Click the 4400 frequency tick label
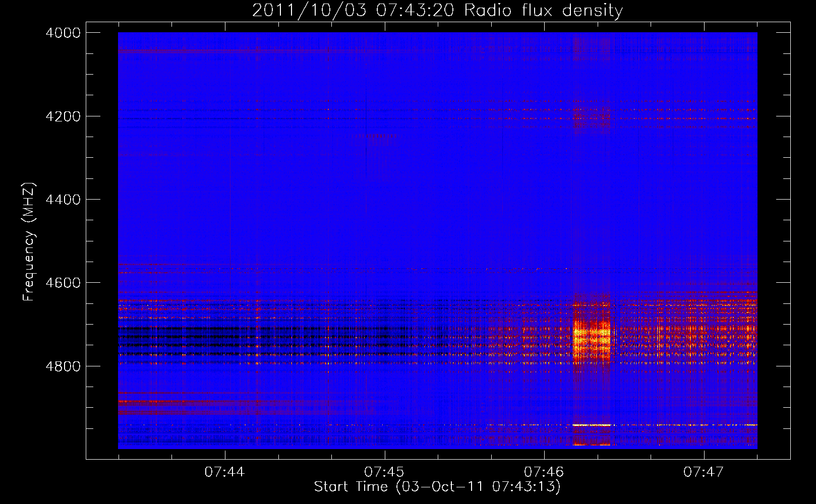Image resolution: width=816 pixels, height=504 pixels. [63, 200]
